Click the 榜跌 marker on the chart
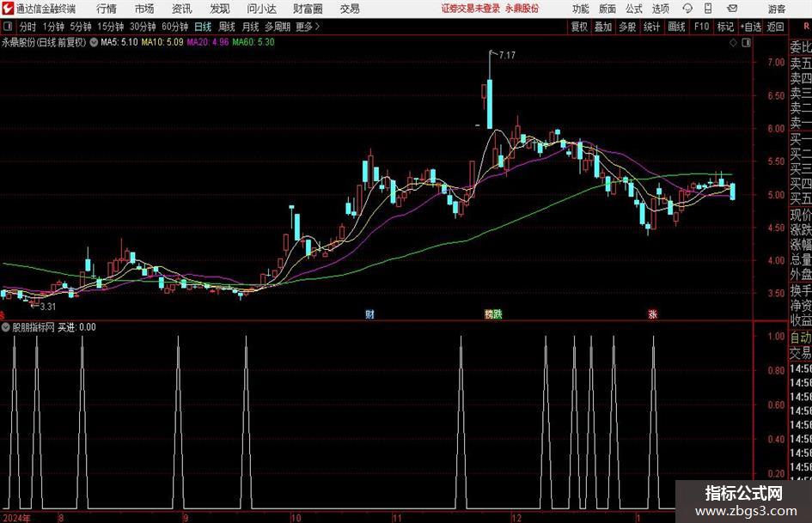Image resolution: width=812 pixels, height=523 pixels. point(493,313)
